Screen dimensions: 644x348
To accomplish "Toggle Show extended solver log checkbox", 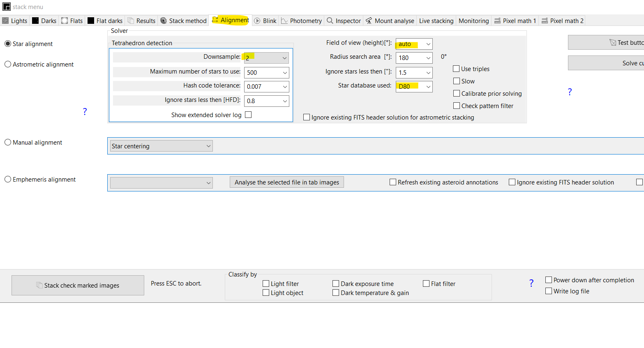I will tap(248, 115).
